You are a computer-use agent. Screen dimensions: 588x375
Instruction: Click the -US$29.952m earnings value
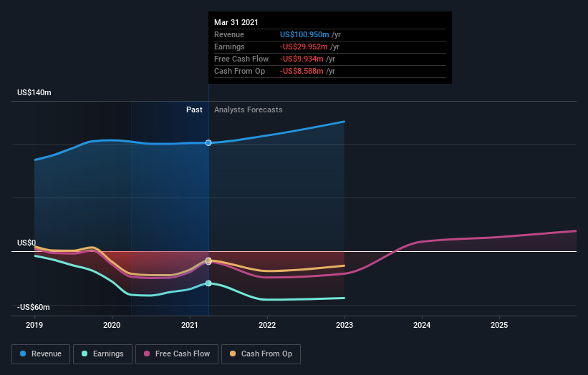(304, 47)
